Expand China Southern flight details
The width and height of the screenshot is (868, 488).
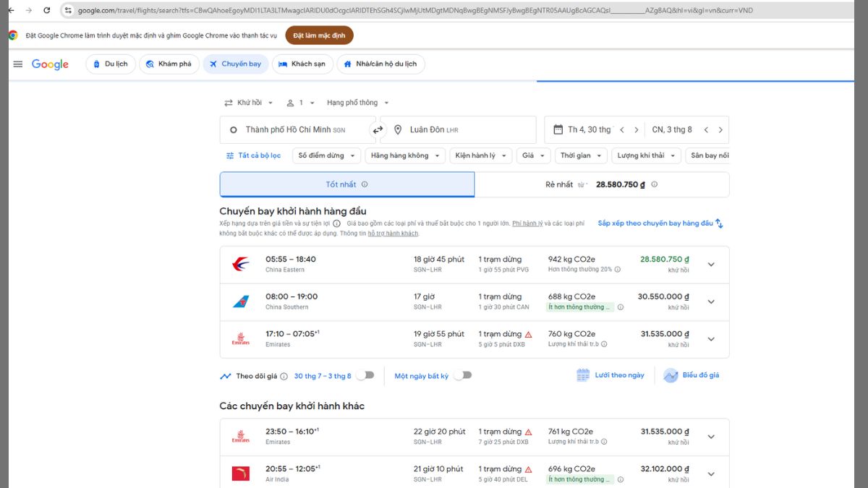click(x=711, y=301)
